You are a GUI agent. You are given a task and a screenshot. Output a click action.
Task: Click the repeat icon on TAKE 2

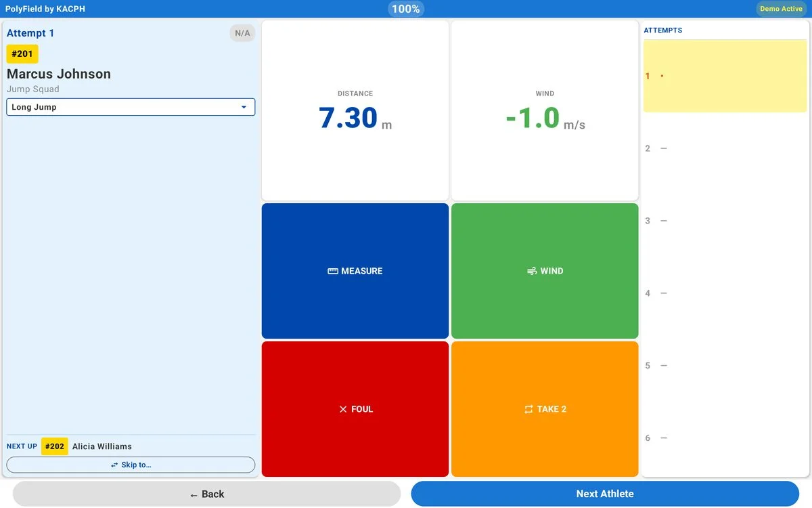tap(528, 409)
